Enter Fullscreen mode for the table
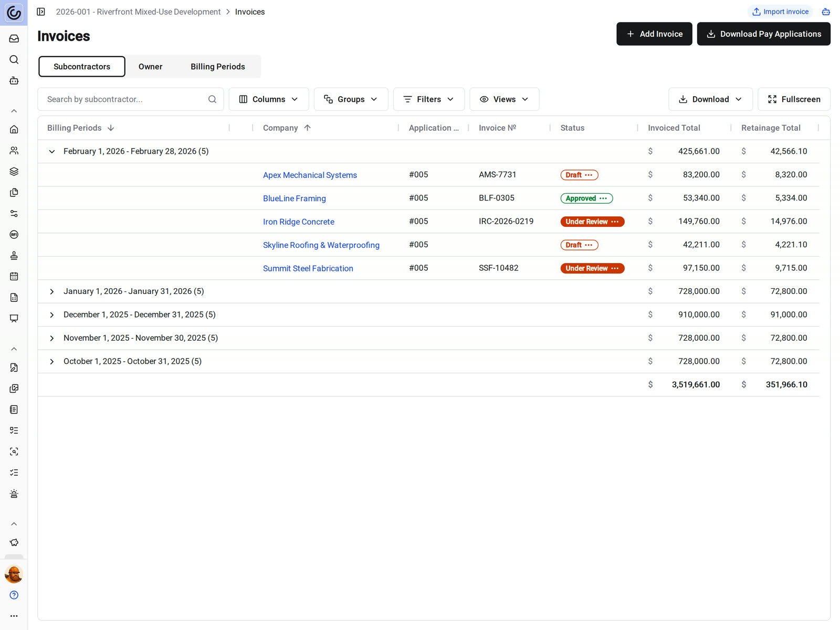 click(x=794, y=99)
